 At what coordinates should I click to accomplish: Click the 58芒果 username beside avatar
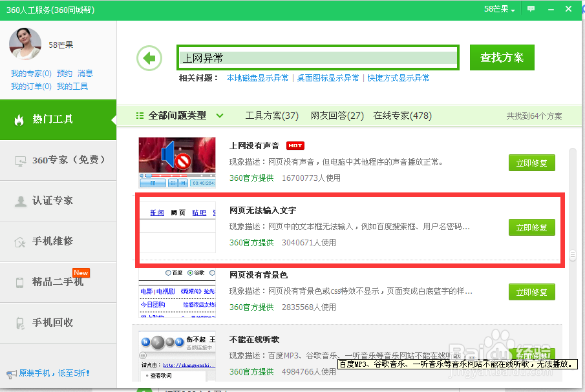(x=61, y=45)
